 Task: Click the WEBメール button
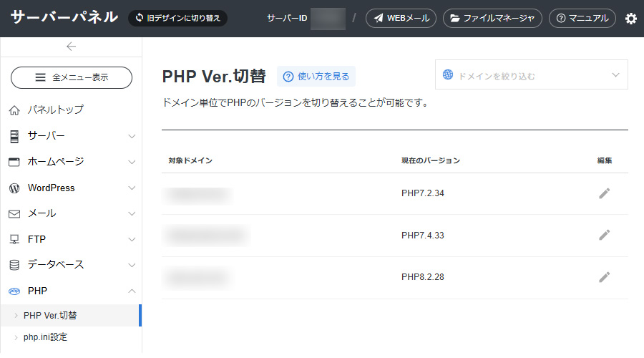[x=401, y=19]
